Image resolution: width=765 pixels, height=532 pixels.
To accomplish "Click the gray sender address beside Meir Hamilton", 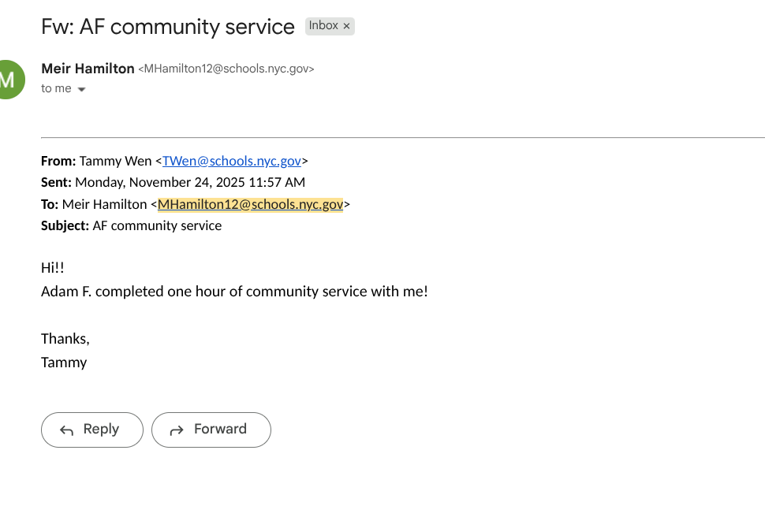I will point(226,69).
